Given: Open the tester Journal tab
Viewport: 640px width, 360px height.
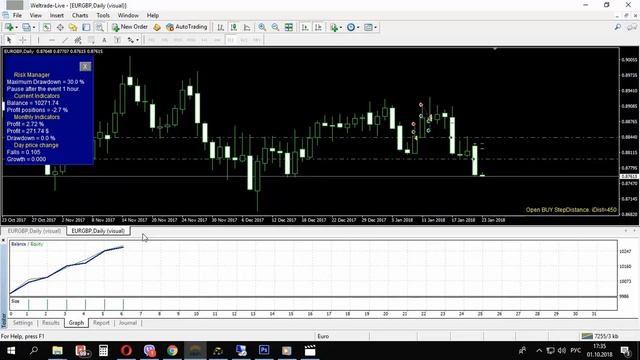Looking at the screenshot, I should 128,323.
